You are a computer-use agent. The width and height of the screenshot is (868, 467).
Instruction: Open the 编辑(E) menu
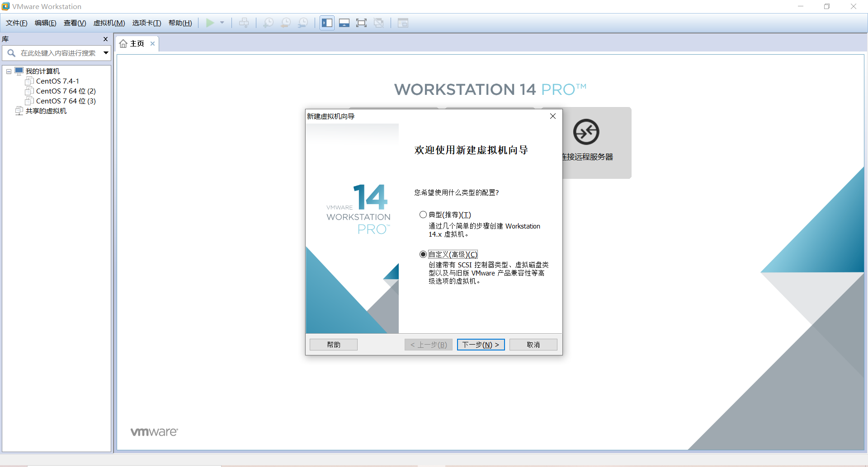click(46, 23)
